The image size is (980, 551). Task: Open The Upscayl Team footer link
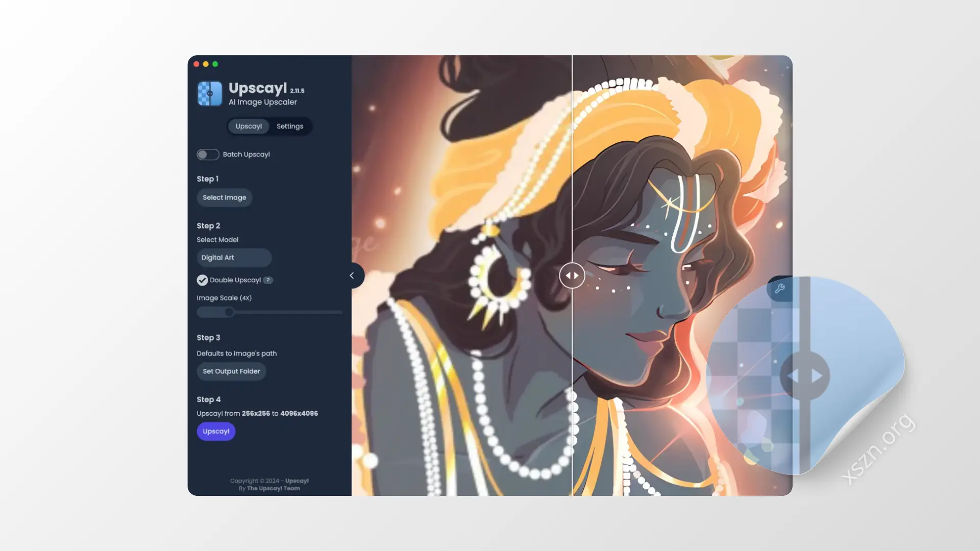274,489
